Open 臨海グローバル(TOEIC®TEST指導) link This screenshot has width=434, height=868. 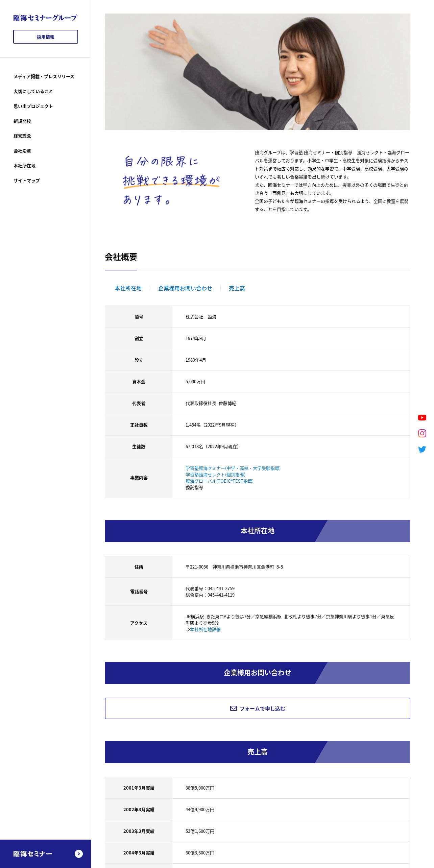click(x=219, y=481)
